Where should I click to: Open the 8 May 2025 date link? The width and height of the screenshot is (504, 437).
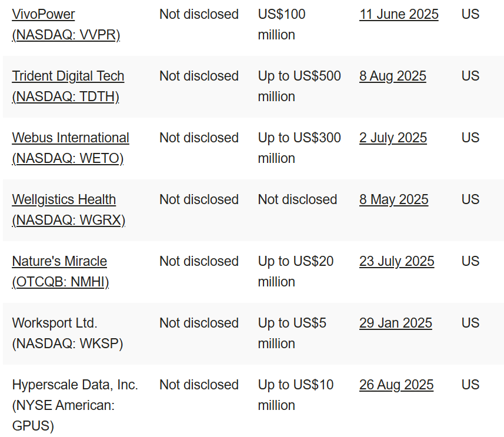[x=394, y=200]
